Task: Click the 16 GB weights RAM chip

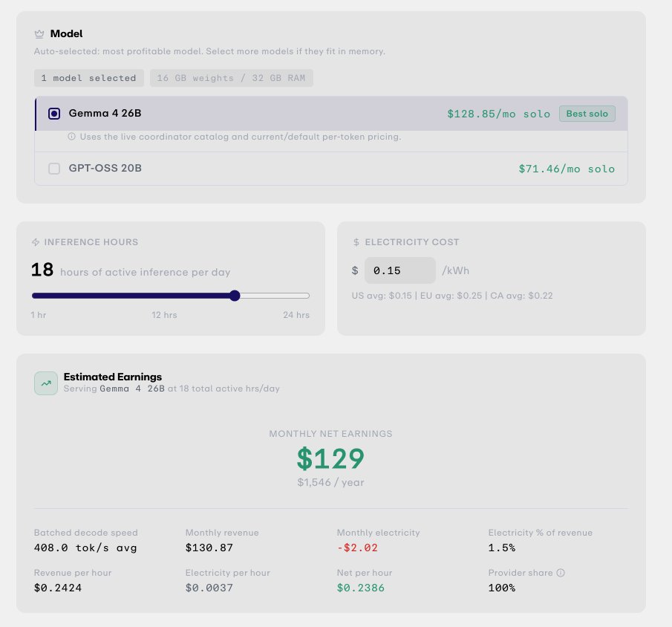Action: [x=232, y=78]
